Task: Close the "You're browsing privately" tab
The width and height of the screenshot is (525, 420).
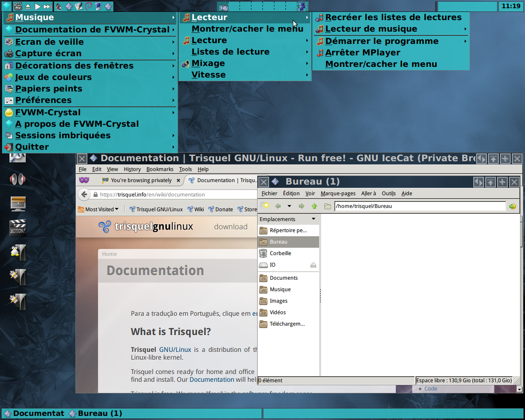Action: point(178,180)
